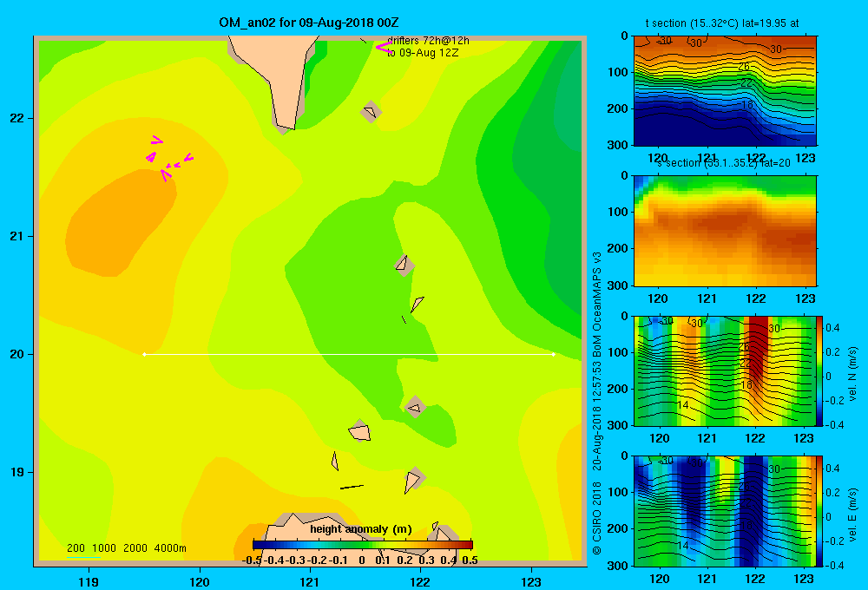Click the map title "OM_an02 for 09-Aug-2018 00Z"

[x=309, y=23]
